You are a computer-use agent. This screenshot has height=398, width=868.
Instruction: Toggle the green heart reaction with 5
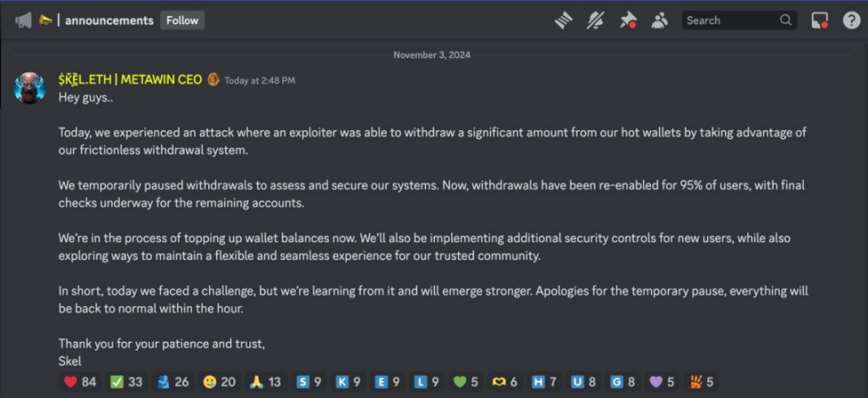point(465,381)
